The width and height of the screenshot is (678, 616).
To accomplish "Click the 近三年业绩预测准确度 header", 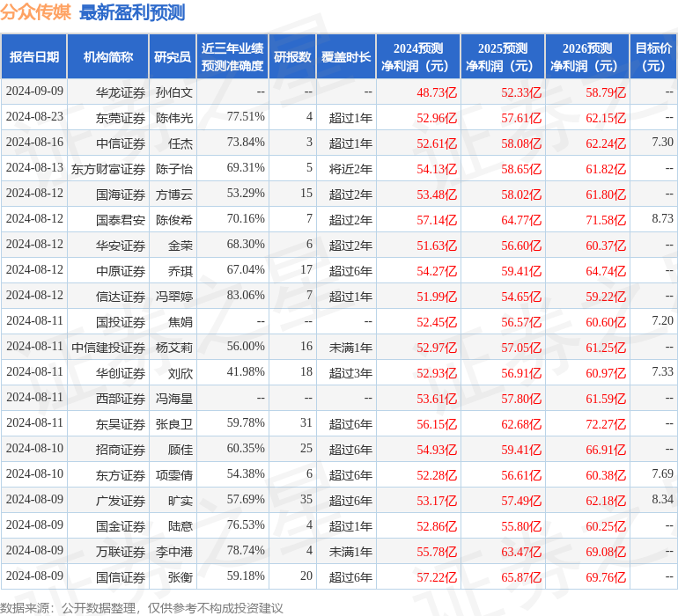I will pos(232,57).
